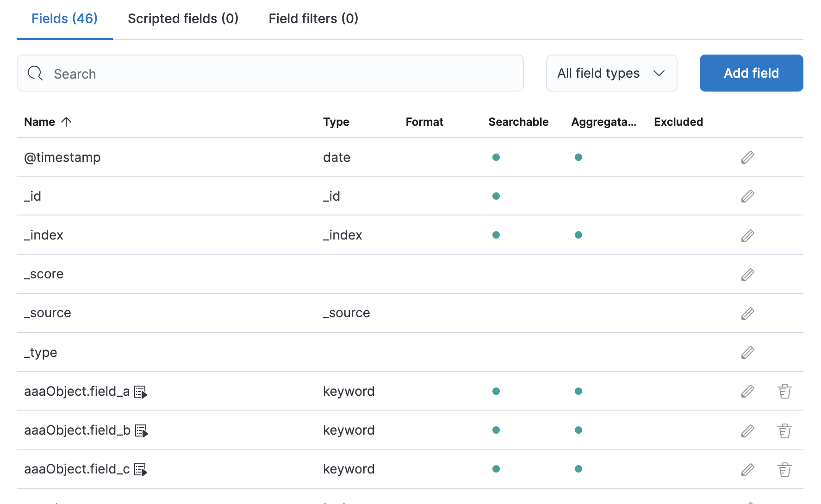Select the Fields (46) tab

point(64,18)
